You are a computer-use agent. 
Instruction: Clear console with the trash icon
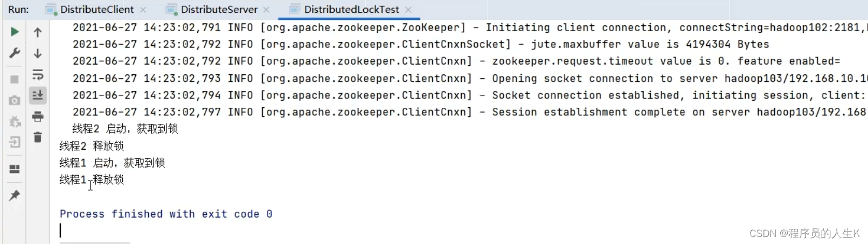coord(38,137)
